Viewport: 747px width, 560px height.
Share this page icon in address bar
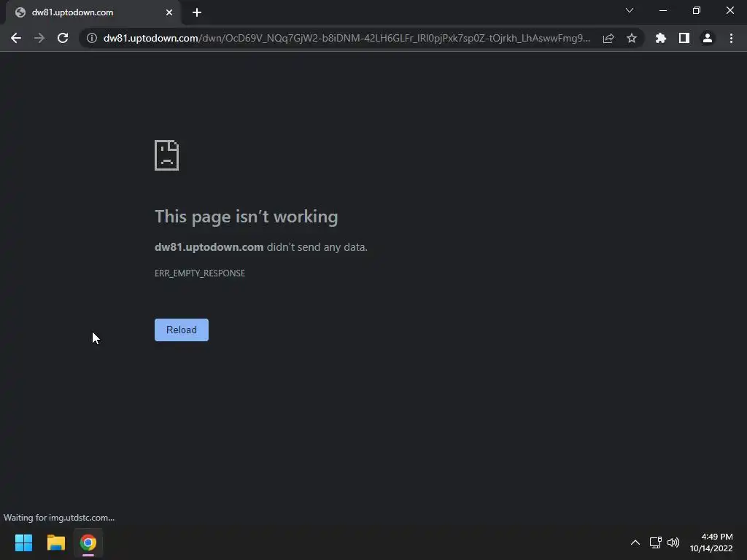coord(608,38)
